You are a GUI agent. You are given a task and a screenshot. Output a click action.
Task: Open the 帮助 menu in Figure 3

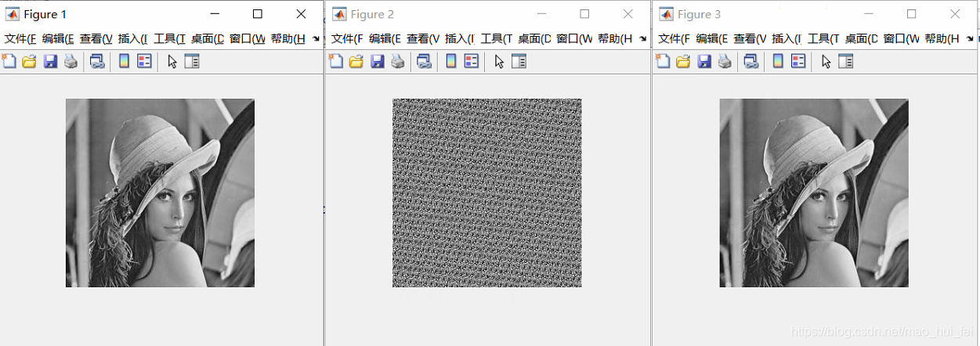[x=941, y=39]
